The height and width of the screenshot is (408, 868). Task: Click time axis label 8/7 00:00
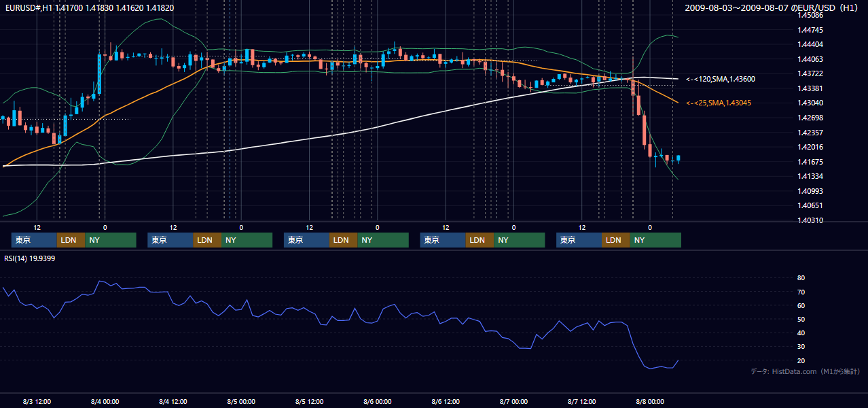click(513, 401)
